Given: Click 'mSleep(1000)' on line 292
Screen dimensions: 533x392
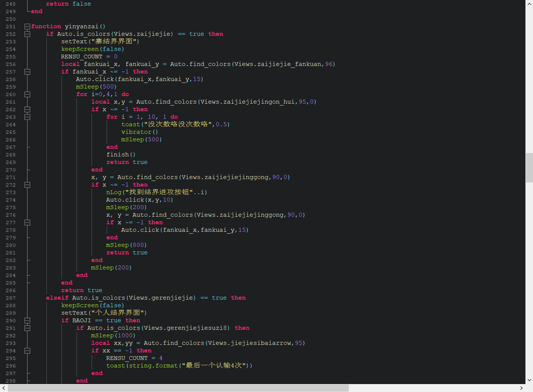Looking at the screenshot, I should [113, 335].
